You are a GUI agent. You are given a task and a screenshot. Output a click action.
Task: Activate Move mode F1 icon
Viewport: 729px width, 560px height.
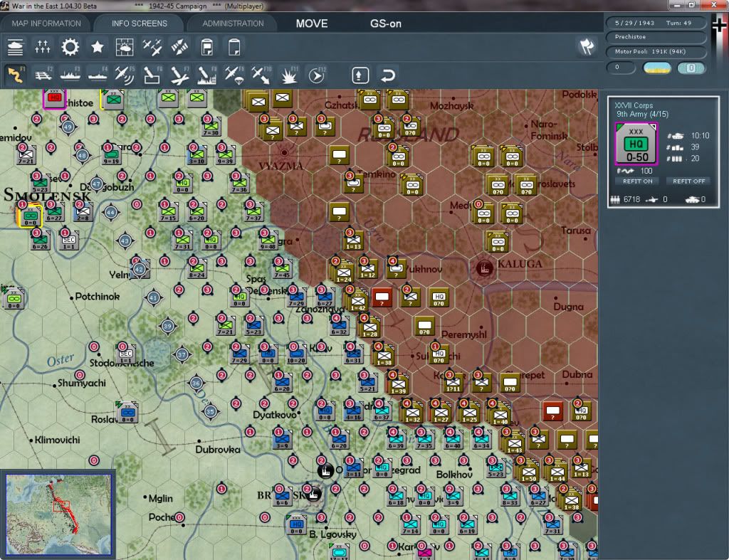click(16, 75)
